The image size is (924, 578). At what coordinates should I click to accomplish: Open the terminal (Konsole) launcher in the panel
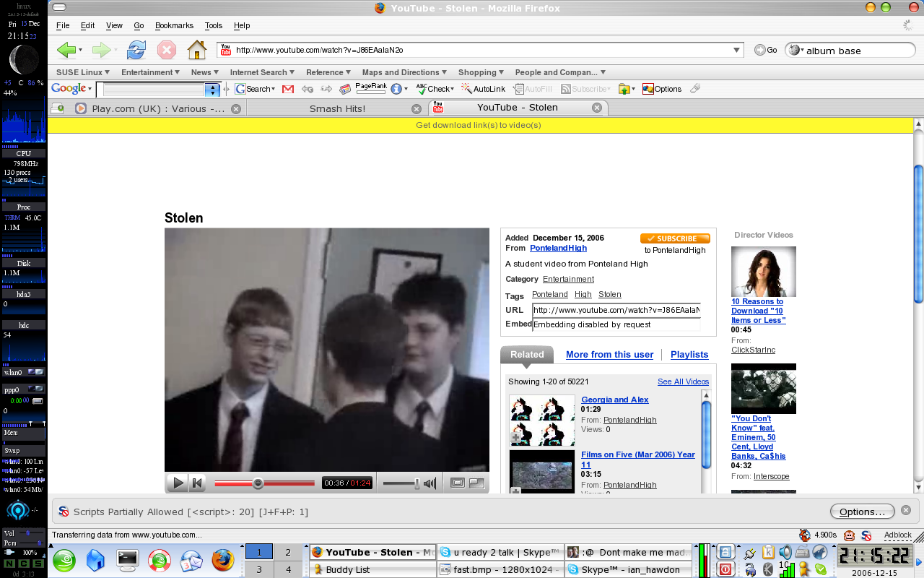coord(128,561)
